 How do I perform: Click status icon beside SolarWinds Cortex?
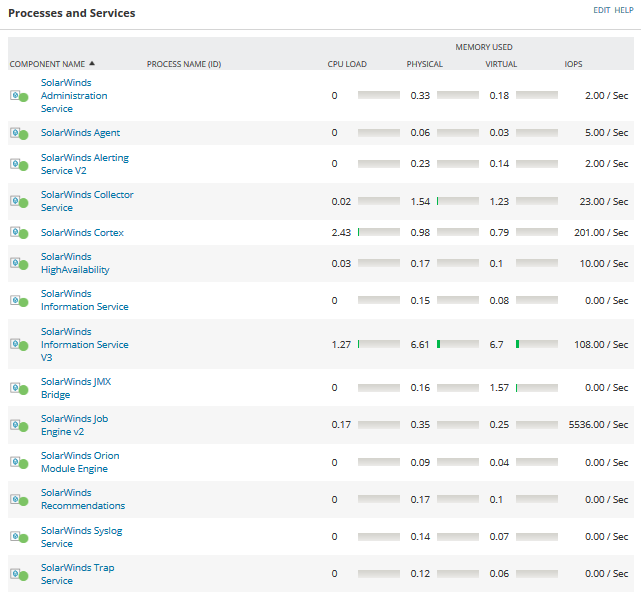click(19, 233)
